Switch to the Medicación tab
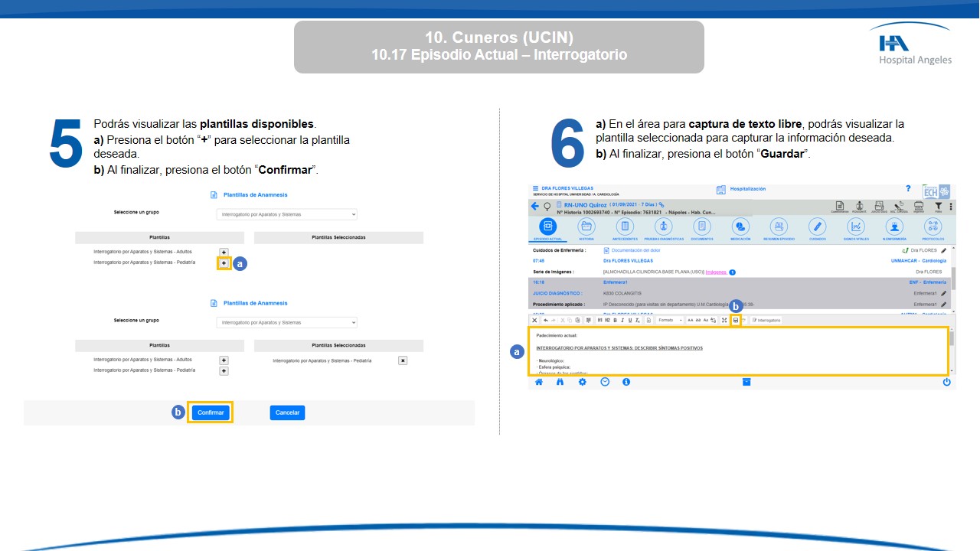Viewport: 980px width, 551px height. pyautogui.click(x=740, y=227)
